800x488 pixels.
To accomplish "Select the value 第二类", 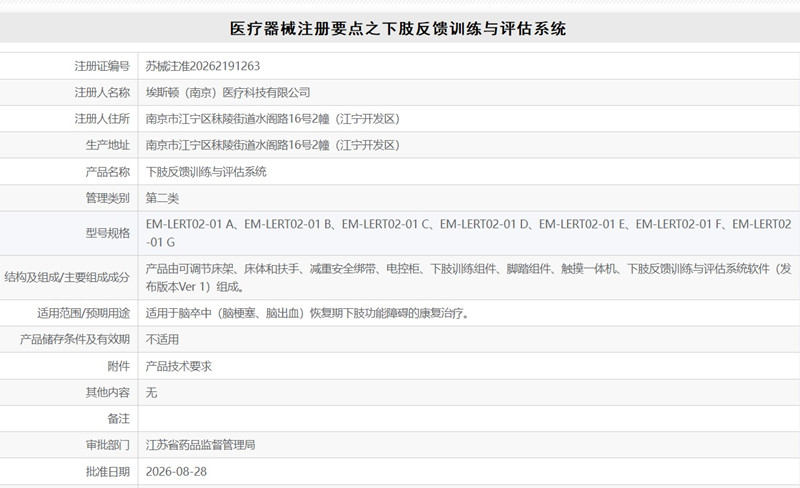I will click(x=162, y=198).
